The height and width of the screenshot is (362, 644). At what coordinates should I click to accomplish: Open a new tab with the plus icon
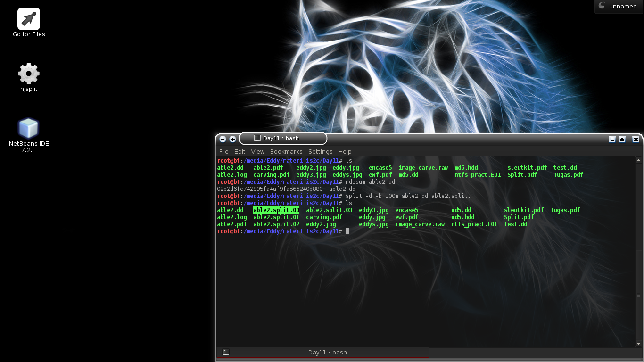point(232,139)
